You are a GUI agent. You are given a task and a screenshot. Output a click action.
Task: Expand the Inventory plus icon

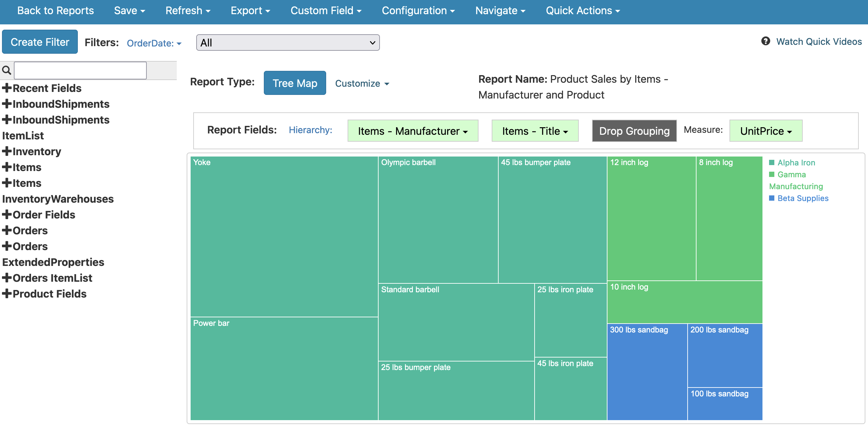(6, 152)
